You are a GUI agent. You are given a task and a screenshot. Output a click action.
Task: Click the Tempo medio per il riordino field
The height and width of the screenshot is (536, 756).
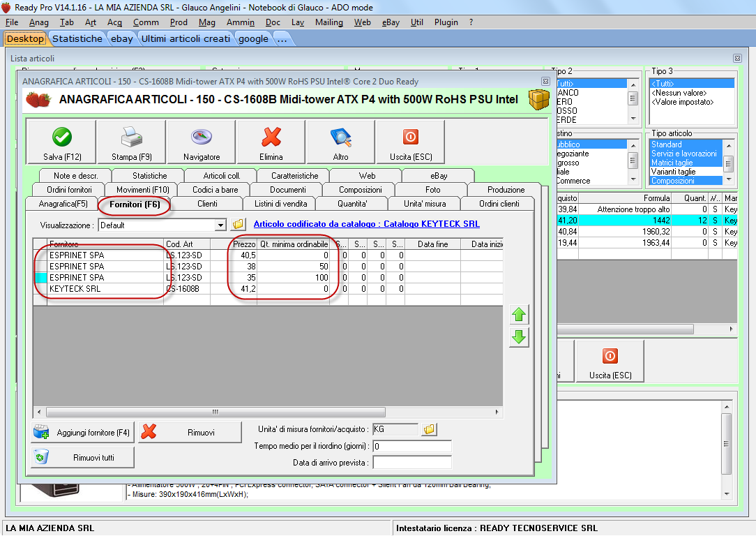click(411, 446)
